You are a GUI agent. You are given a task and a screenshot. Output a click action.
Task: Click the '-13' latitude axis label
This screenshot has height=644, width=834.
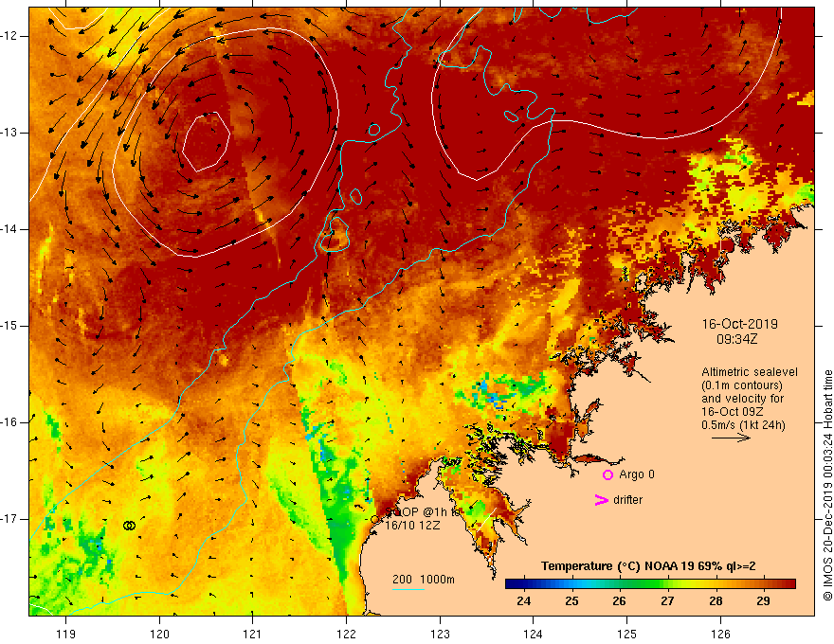pos(9,133)
